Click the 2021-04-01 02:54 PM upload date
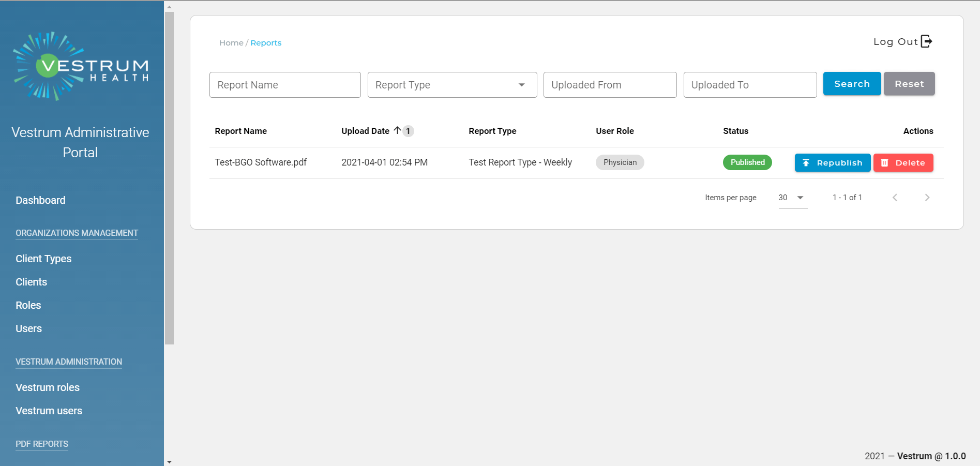Screen dimensions: 980x466 point(384,162)
